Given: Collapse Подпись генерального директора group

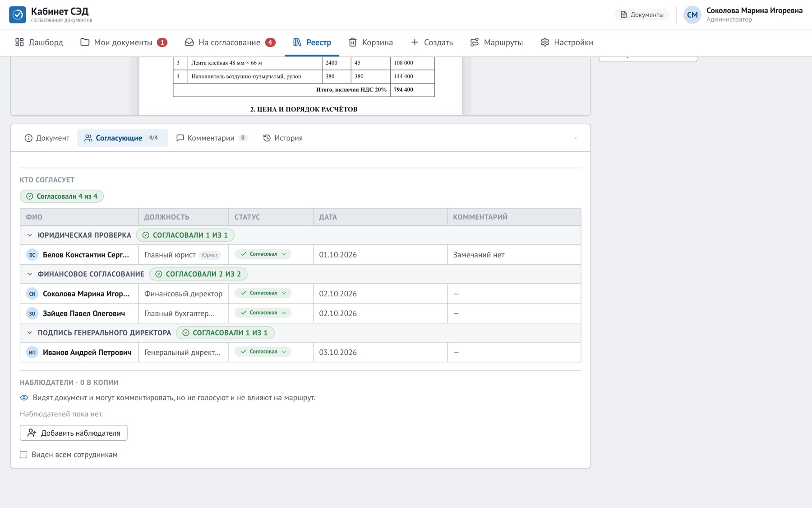Looking at the screenshot, I should tap(29, 333).
